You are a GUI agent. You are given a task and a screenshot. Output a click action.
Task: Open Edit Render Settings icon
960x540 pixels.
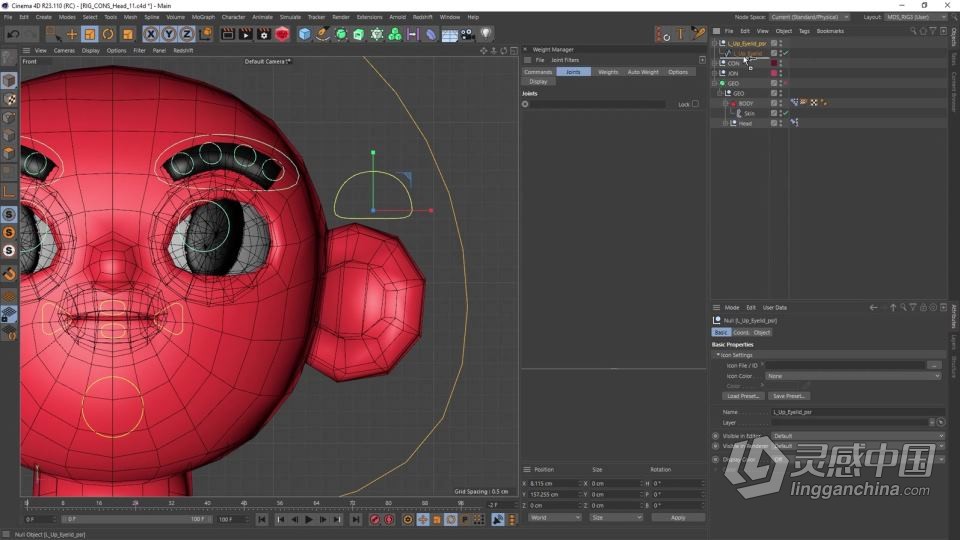tap(264, 34)
